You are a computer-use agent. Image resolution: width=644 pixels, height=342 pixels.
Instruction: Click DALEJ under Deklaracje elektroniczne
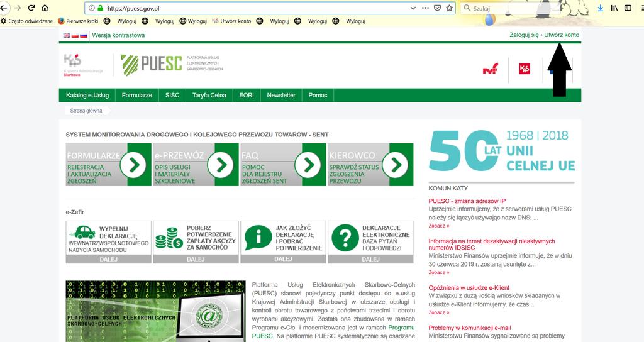click(x=370, y=259)
